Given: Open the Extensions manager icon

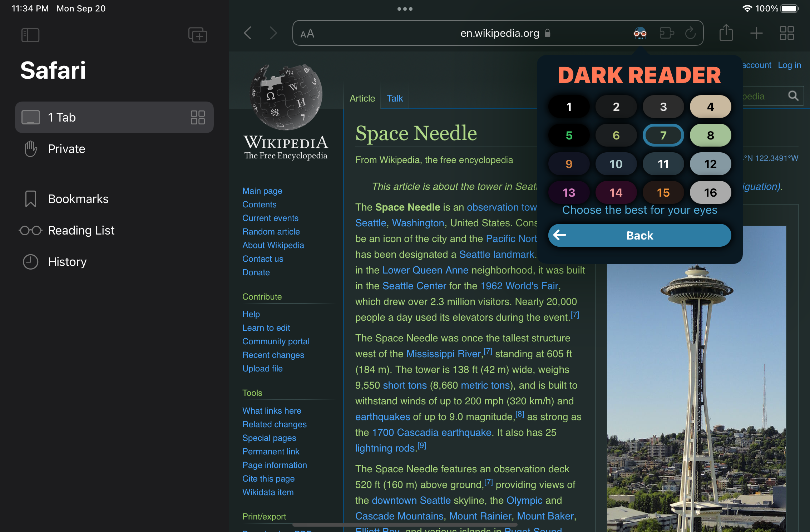Looking at the screenshot, I should tap(667, 33).
